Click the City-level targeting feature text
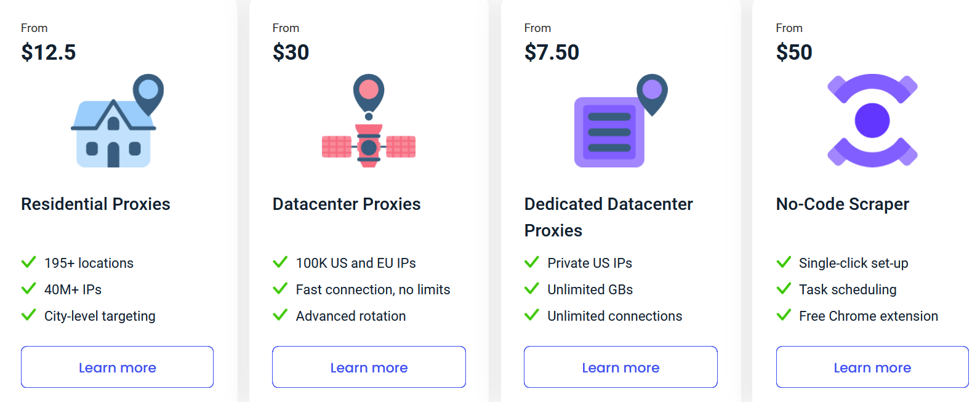 click(100, 316)
